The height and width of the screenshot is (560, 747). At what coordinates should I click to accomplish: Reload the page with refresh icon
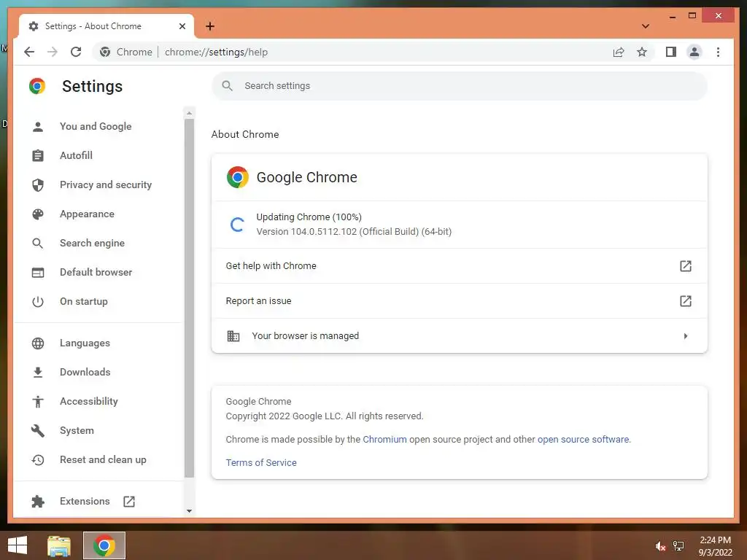(x=76, y=52)
